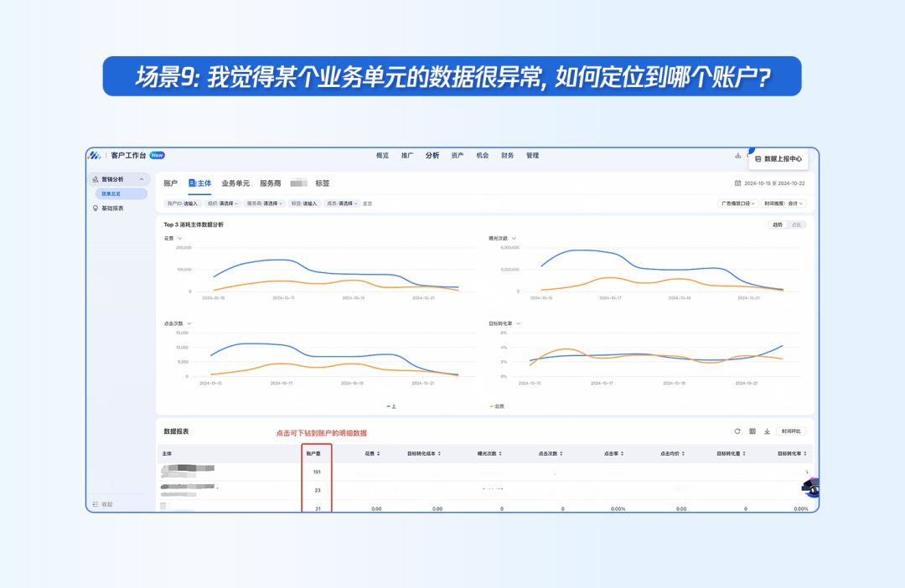
Task: Click the 2024-10-15 至 2024-10-22 date range
Action: [774, 183]
